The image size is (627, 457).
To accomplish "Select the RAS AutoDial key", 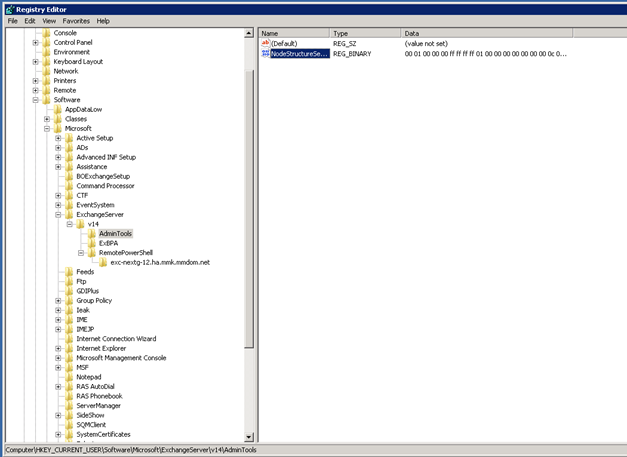I will pyautogui.click(x=96, y=387).
